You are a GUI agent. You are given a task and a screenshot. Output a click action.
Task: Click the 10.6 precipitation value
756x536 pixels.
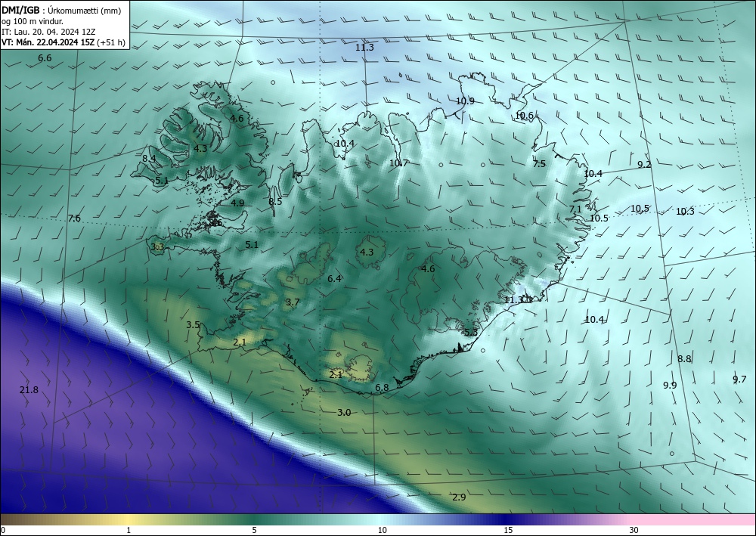[x=524, y=115]
